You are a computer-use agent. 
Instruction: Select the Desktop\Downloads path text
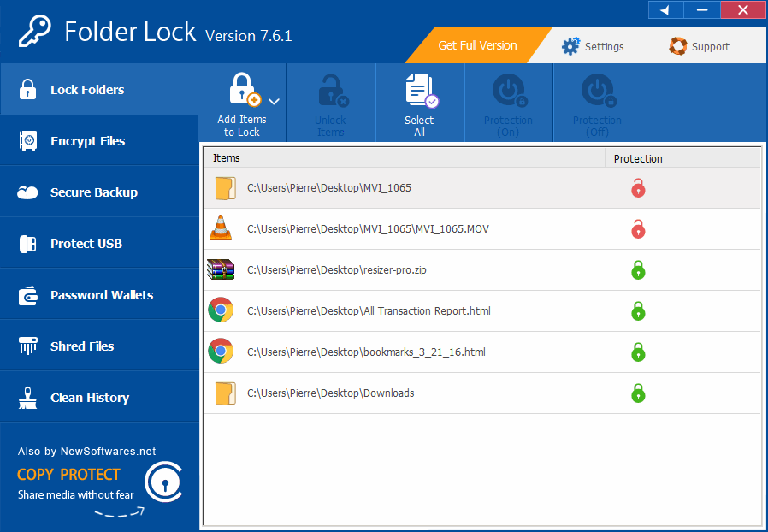[x=331, y=393]
